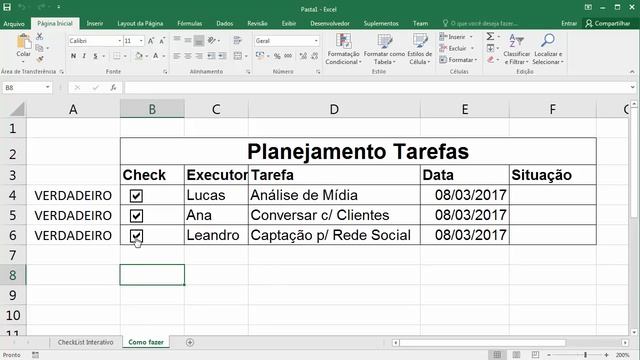Click the AutoSum sigma icon
The height and width of the screenshot is (360, 640).
[x=490, y=37]
